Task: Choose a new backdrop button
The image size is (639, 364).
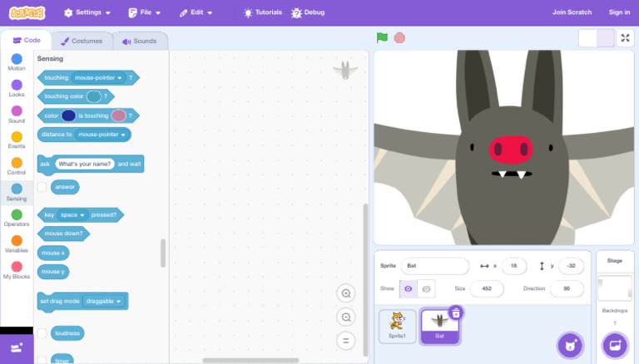Action: (x=615, y=346)
